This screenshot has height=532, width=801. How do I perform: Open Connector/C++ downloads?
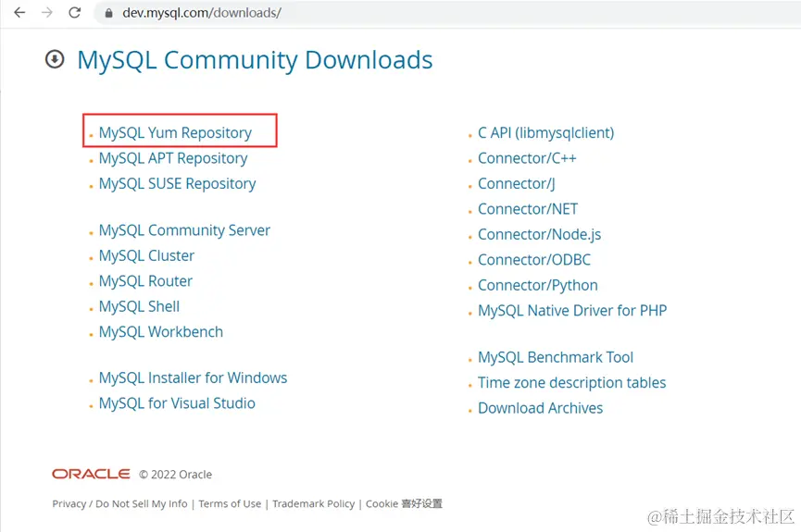527,158
